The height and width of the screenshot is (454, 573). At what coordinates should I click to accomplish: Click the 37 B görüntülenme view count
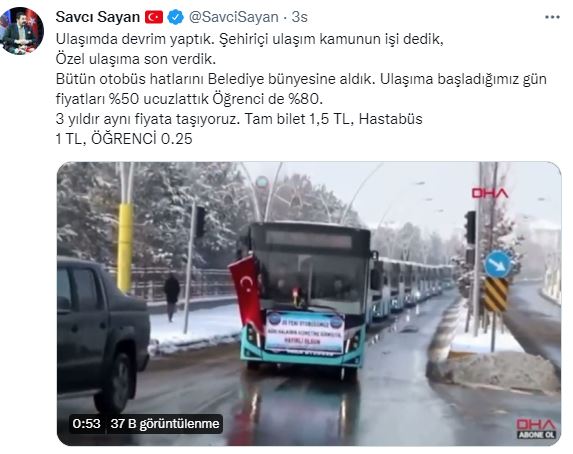[x=165, y=424]
